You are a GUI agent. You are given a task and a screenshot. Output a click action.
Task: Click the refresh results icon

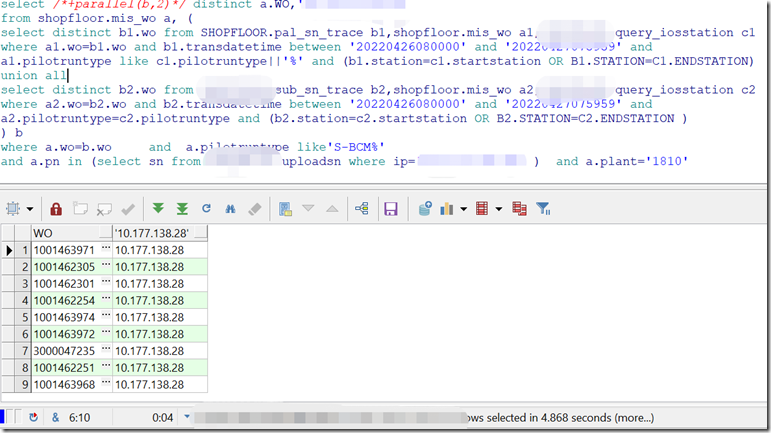pyautogui.click(x=207, y=208)
